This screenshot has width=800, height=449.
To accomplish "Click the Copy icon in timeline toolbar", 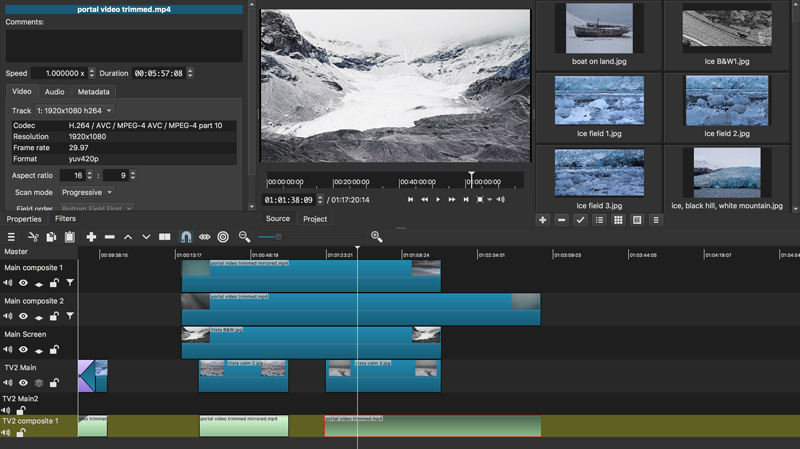I will coord(51,237).
